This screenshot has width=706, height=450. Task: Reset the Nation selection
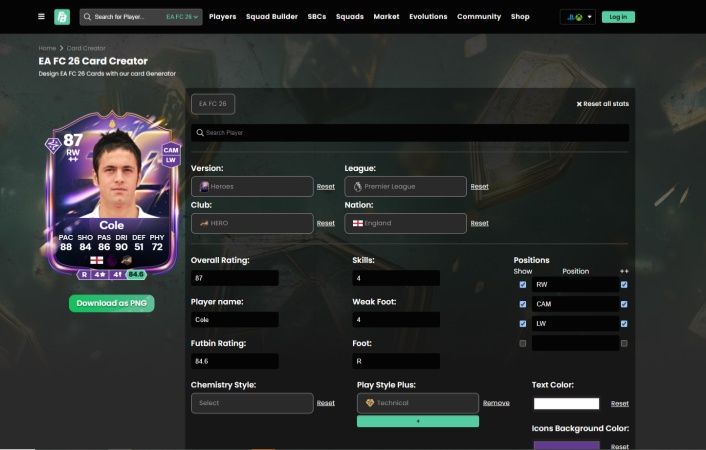pos(480,223)
